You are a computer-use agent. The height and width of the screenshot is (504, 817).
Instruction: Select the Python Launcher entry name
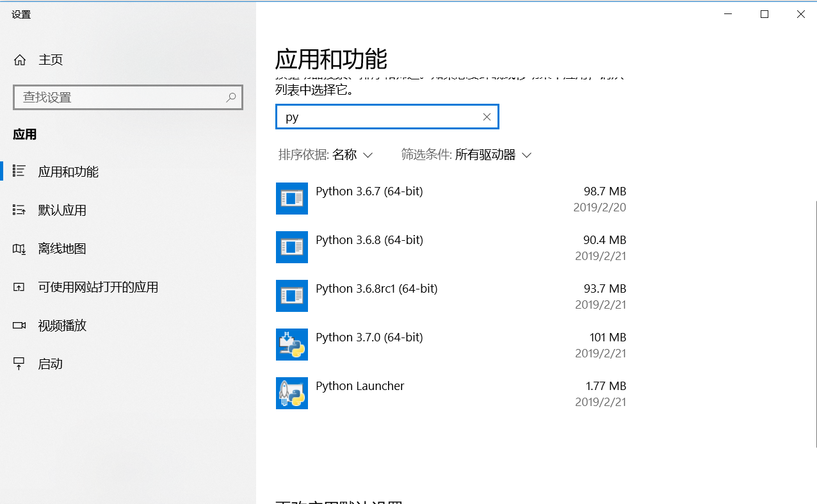[360, 386]
